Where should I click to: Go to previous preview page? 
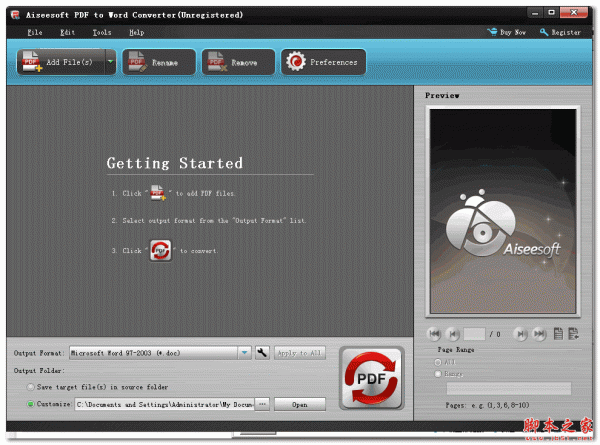pyautogui.click(x=453, y=334)
